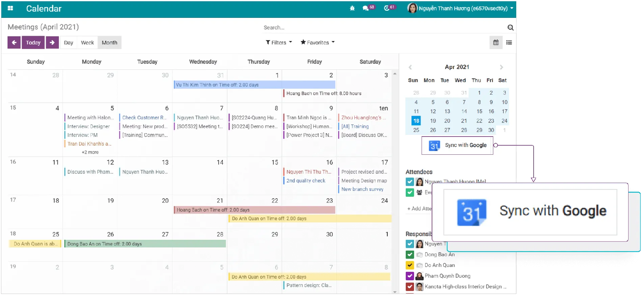Open 'Check Customer R...' event on Tuesday

[144, 118]
